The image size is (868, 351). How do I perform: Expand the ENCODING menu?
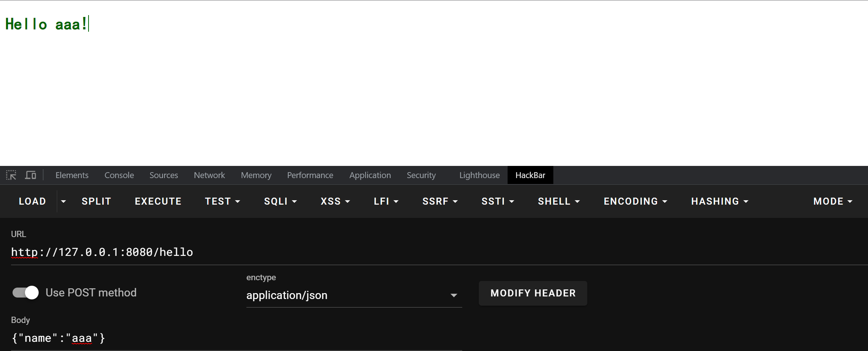click(x=635, y=201)
